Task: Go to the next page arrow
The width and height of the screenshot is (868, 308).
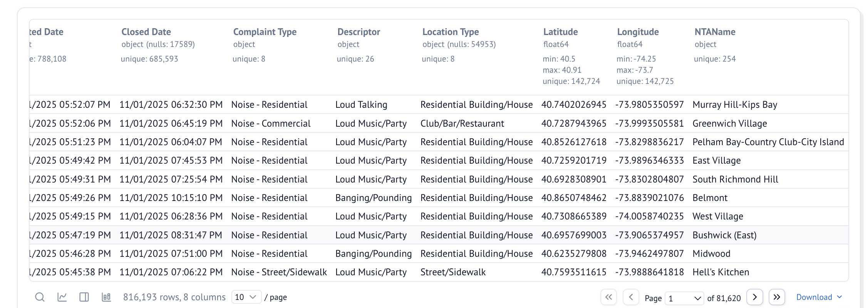Action: point(754,297)
